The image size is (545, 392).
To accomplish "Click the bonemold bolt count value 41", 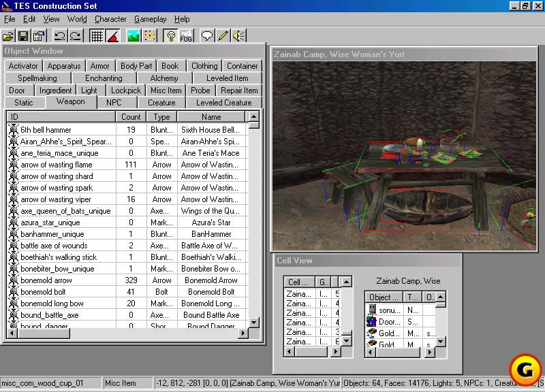I will tap(131, 292).
